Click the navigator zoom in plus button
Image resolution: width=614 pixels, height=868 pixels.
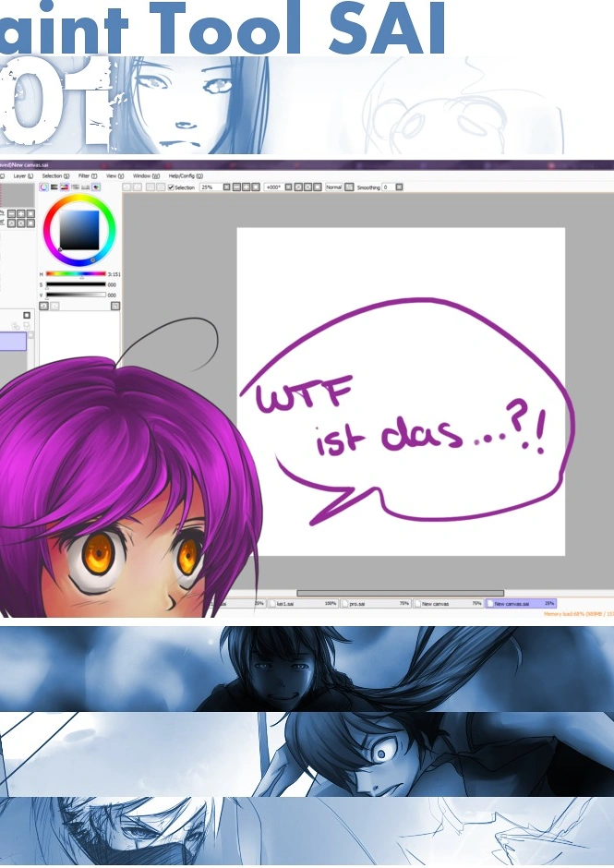(x=21, y=213)
